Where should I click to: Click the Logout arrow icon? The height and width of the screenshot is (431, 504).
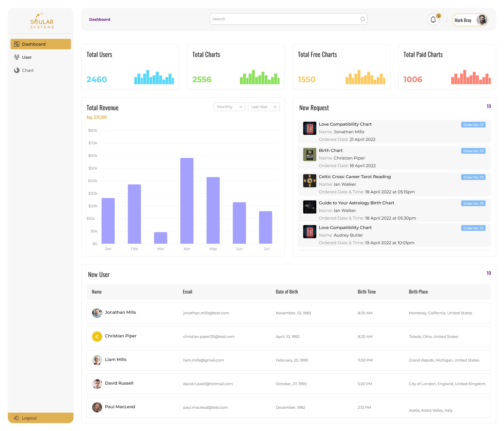click(x=17, y=418)
